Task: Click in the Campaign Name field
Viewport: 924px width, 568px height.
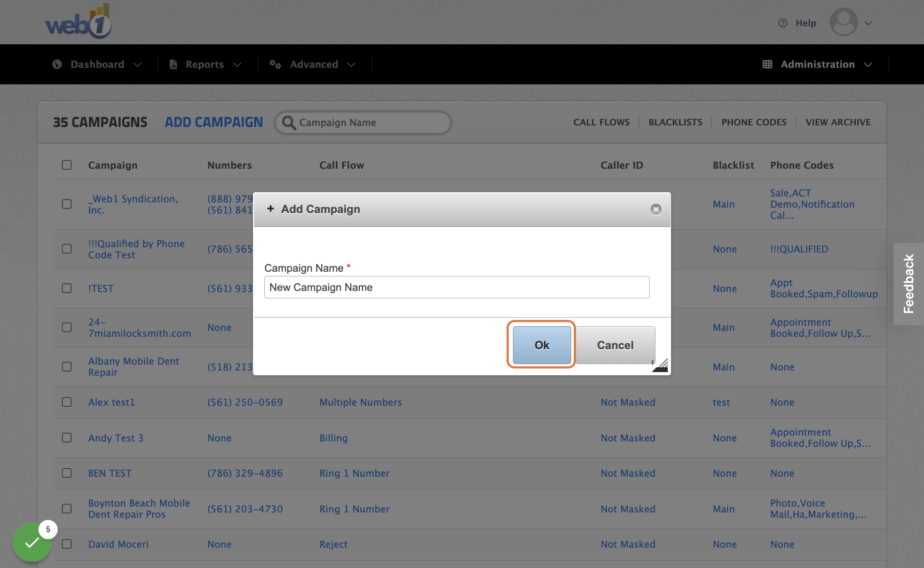Action: 457,287
